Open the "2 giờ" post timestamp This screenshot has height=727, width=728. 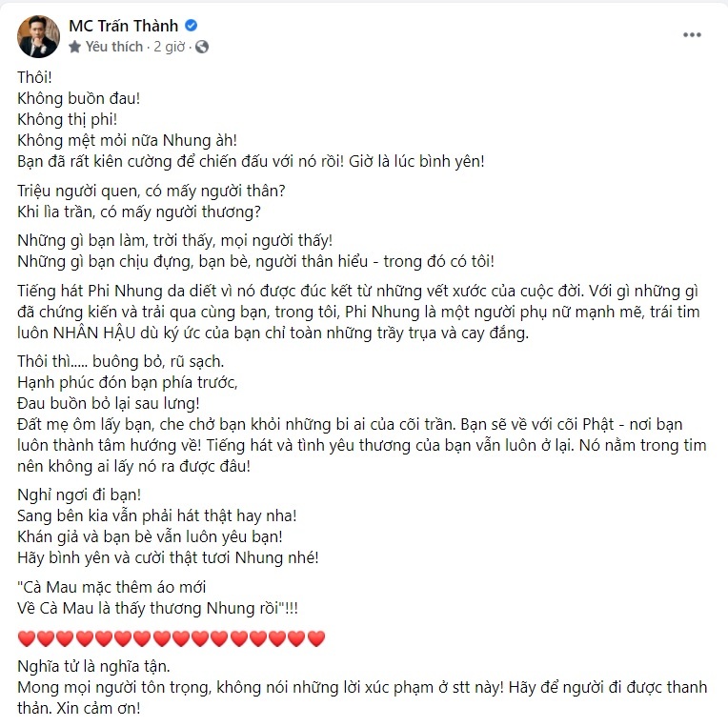click(x=169, y=47)
